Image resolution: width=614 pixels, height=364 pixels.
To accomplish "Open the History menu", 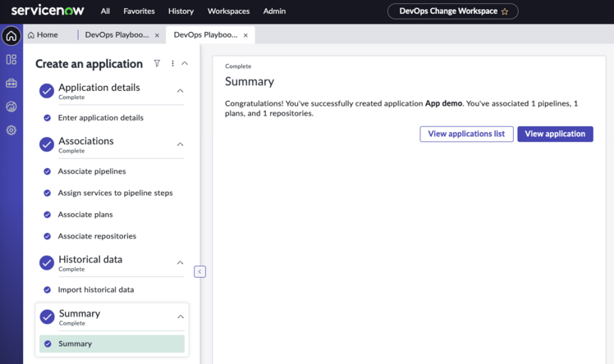I will tap(181, 11).
